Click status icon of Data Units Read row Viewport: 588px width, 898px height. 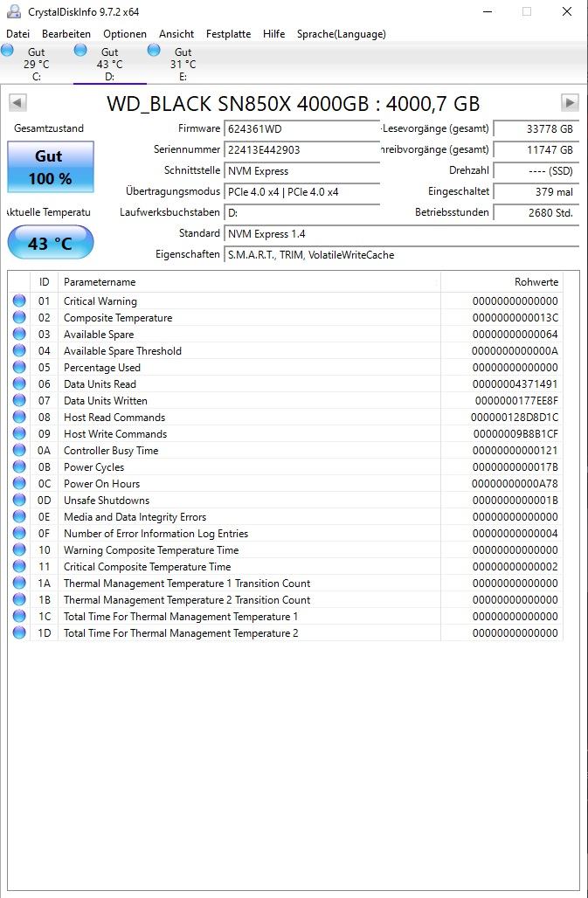pyautogui.click(x=19, y=383)
